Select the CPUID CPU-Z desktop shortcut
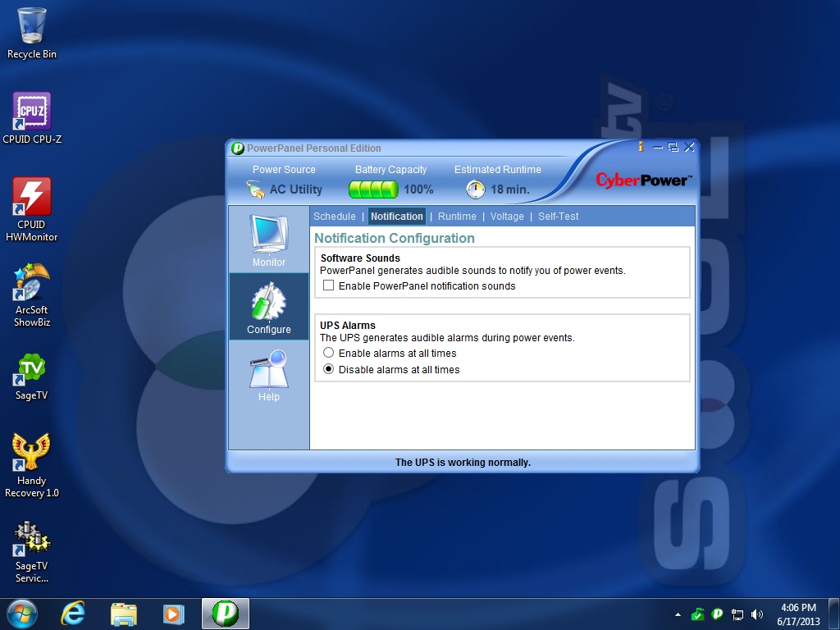 click(32, 118)
